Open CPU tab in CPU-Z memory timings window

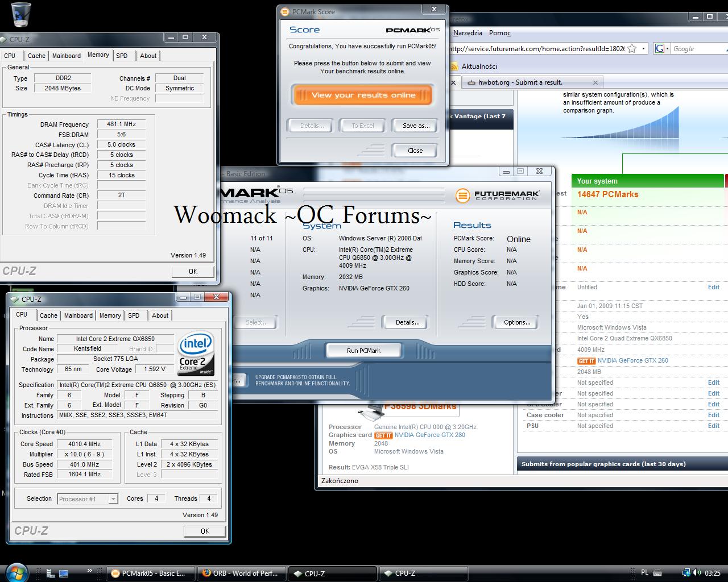click(x=10, y=56)
